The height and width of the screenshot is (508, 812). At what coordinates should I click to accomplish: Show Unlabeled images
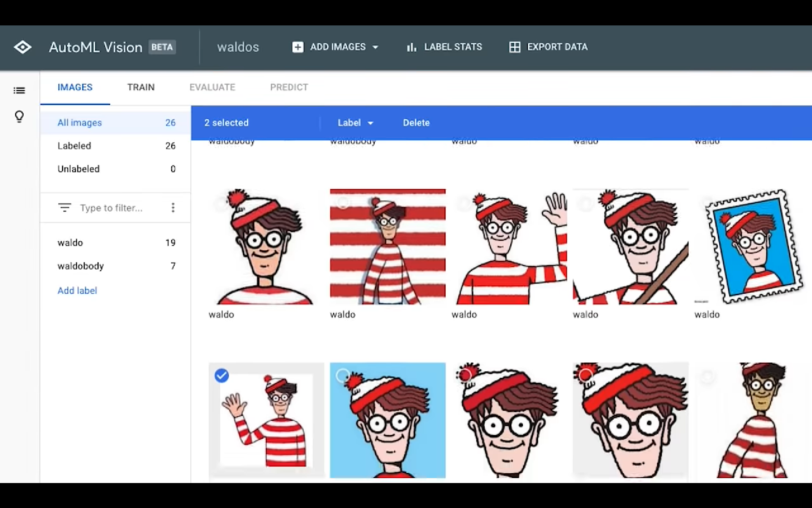(115, 169)
